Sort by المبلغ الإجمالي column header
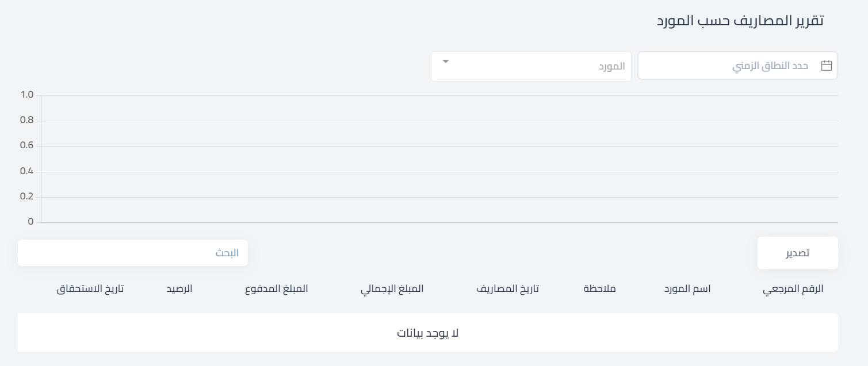Image resolution: width=868 pixels, height=366 pixels. click(x=392, y=289)
